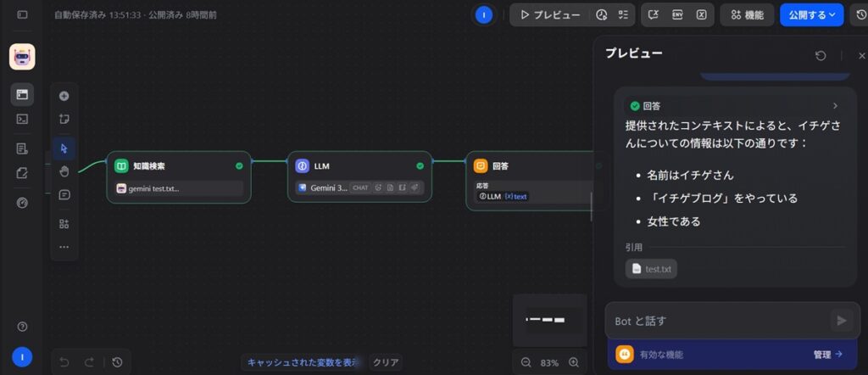Viewport: 868px width, 375px height.
Task: Click キャッシュされた変数を表示 button
Action: click(303, 363)
